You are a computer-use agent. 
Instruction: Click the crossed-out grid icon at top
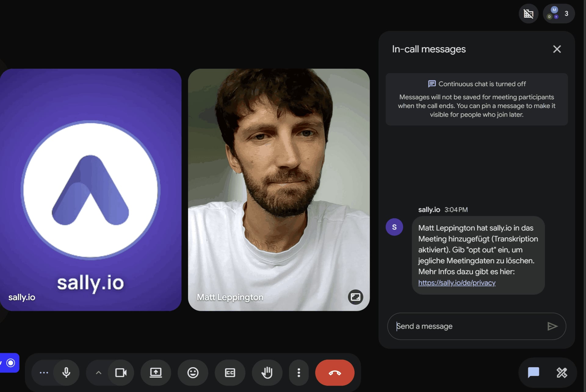point(529,13)
